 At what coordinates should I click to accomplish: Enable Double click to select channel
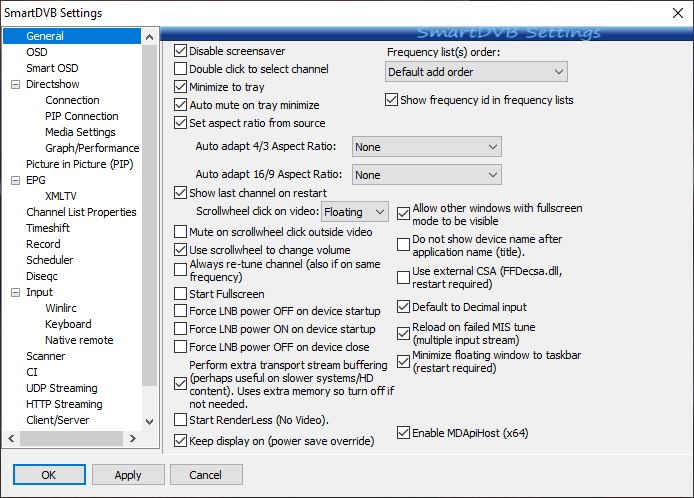(180, 69)
